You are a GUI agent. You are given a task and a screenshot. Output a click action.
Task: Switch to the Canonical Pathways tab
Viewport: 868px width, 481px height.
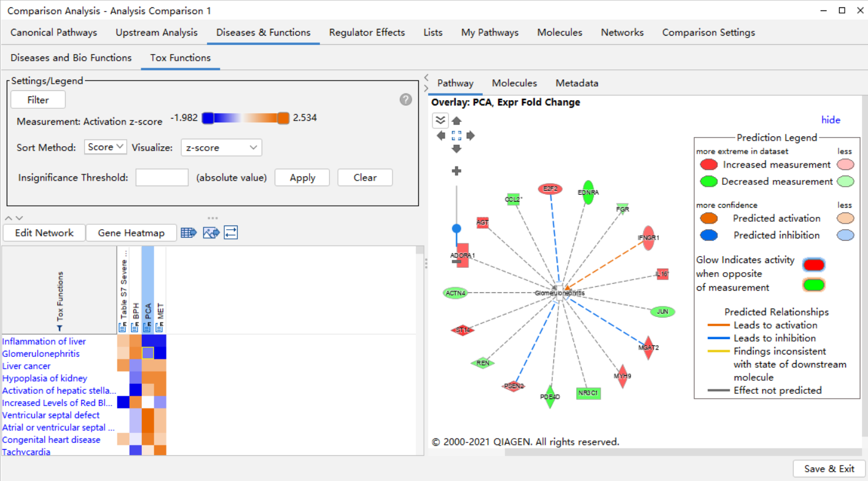(54, 33)
